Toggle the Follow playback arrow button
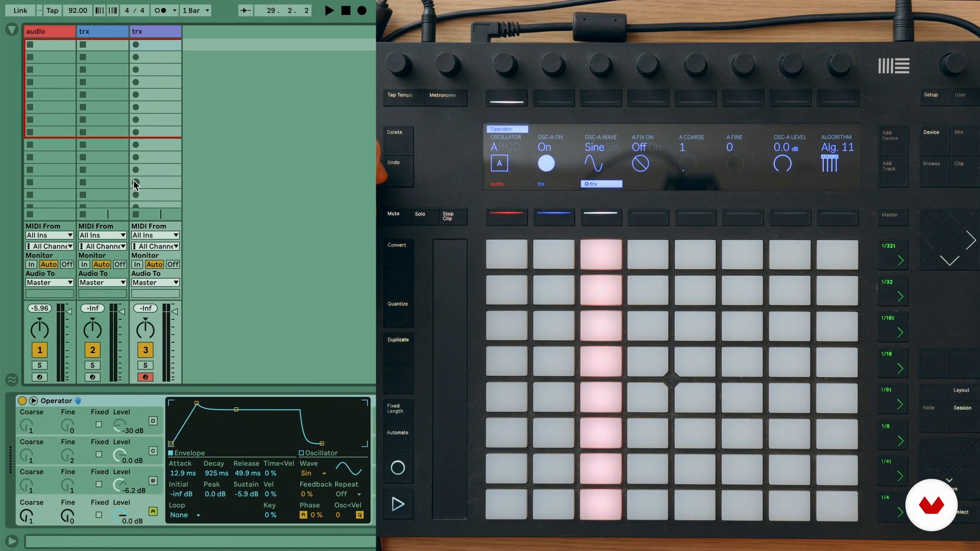Viewport: 980px width, 551px height. (246, 10)
